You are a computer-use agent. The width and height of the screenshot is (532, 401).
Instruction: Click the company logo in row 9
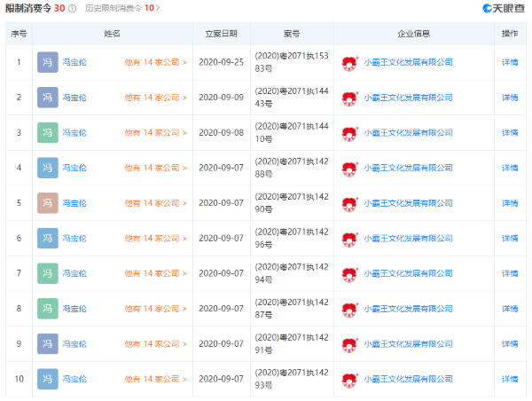[349, 344]
